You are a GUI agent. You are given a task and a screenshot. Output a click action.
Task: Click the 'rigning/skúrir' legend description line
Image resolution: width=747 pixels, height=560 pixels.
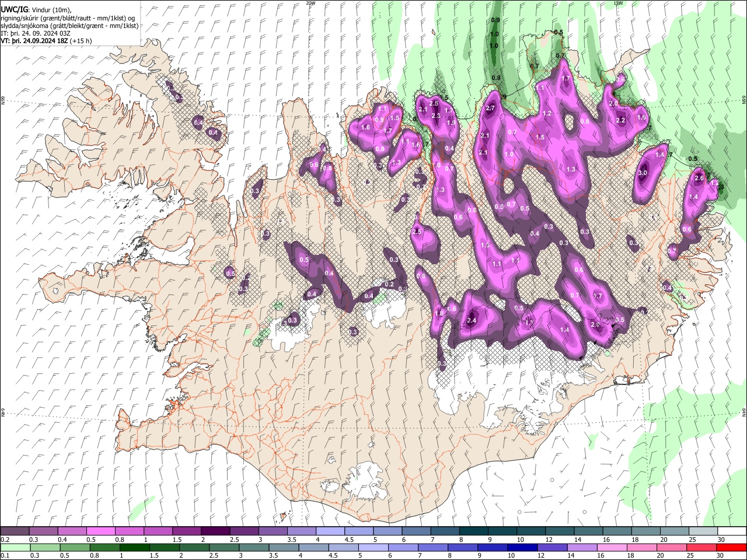point(68,18)
